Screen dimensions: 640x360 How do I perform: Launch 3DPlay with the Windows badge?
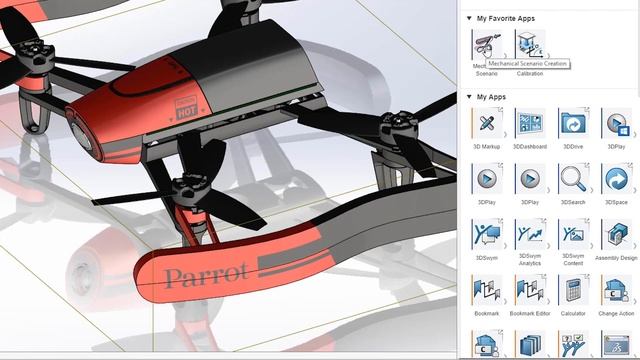[616, 123]
